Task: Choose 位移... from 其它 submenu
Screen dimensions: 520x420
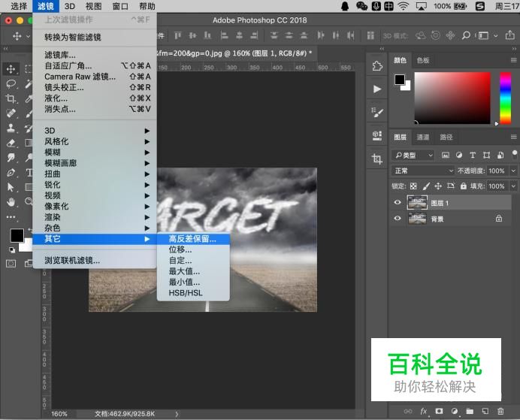Action: pyautogui.click(x=193, y=249)
